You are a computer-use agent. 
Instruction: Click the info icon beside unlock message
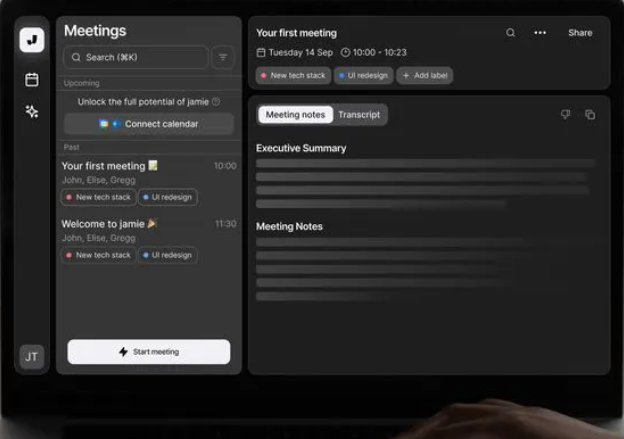216,102
